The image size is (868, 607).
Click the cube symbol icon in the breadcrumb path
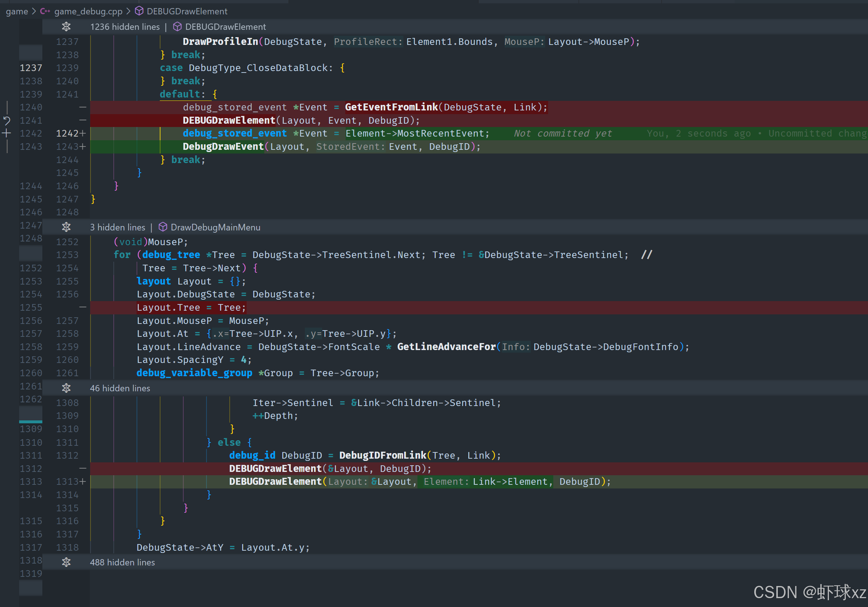139,11
